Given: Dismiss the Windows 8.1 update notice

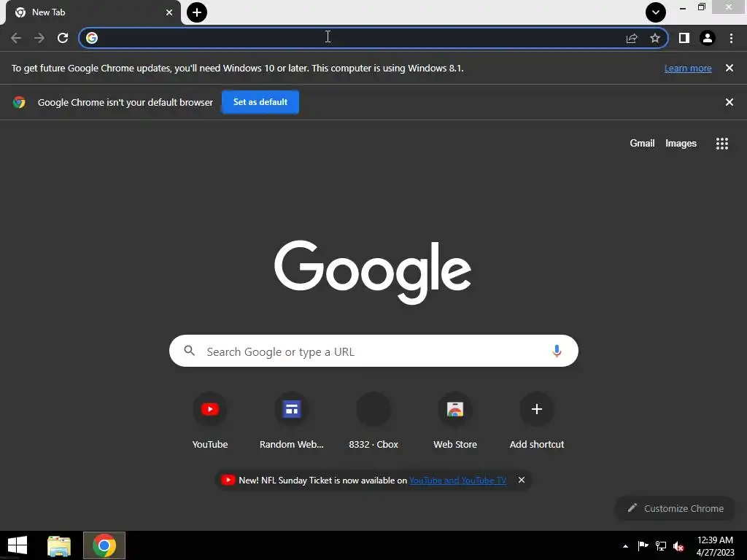Looking at the screenshot, I should point(729,68).
